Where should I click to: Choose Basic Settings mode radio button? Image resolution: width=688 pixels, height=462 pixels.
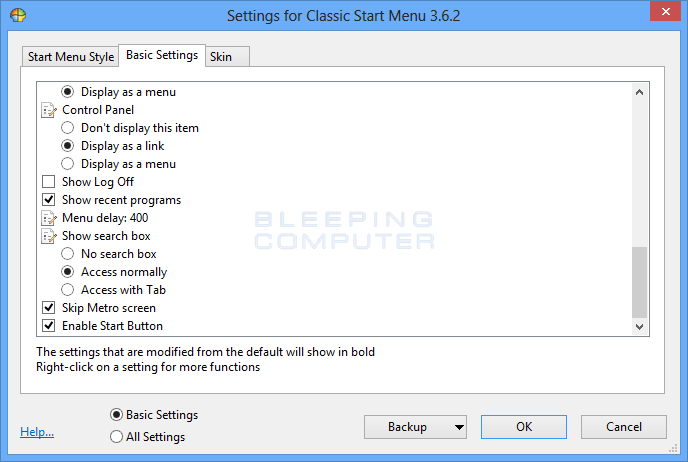coord(116,415)
